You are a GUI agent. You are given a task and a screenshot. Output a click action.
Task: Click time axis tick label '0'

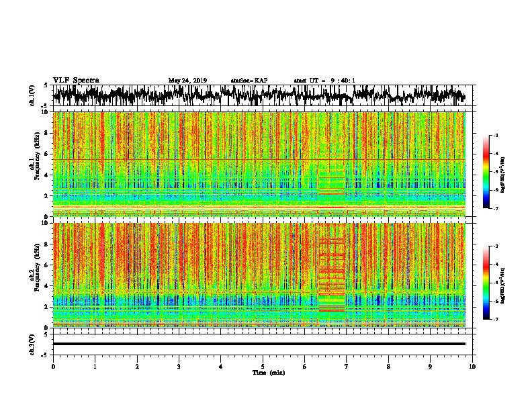(x=53, y=367)
